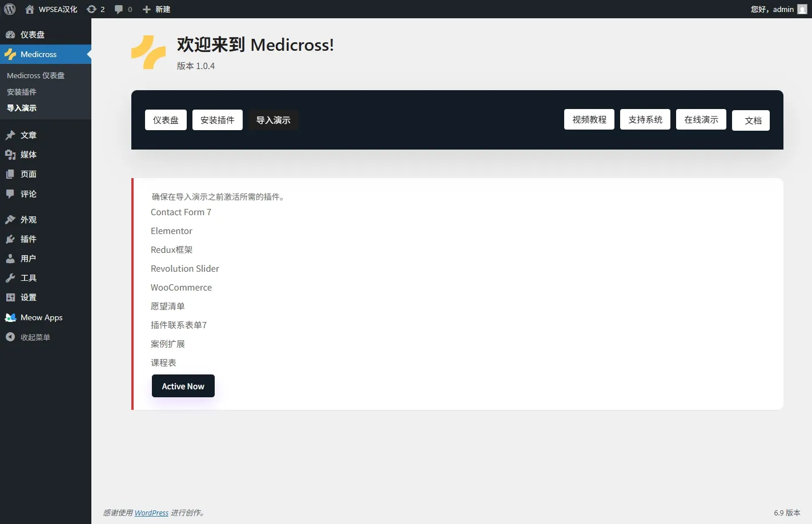The height and width of the screenshot is (524, 812).
Task: Click the Active Now button
Action: click(183, 386)
